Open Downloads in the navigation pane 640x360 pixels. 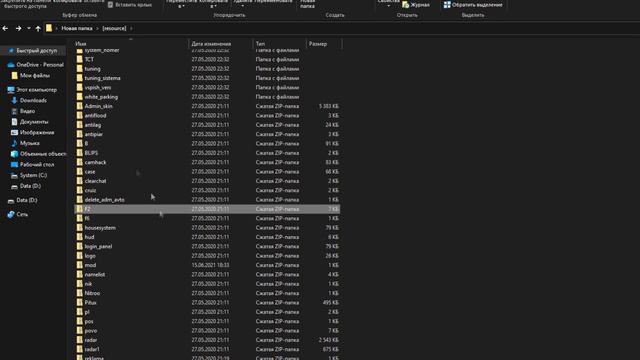[29, 100]
